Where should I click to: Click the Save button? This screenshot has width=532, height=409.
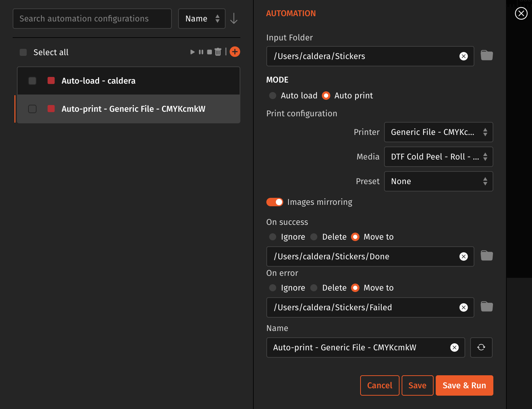417,385
